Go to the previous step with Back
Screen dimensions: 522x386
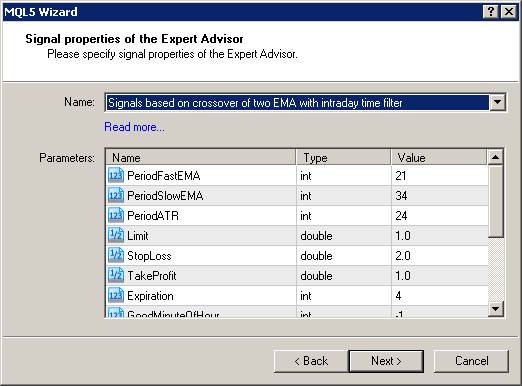pos(311,361)
